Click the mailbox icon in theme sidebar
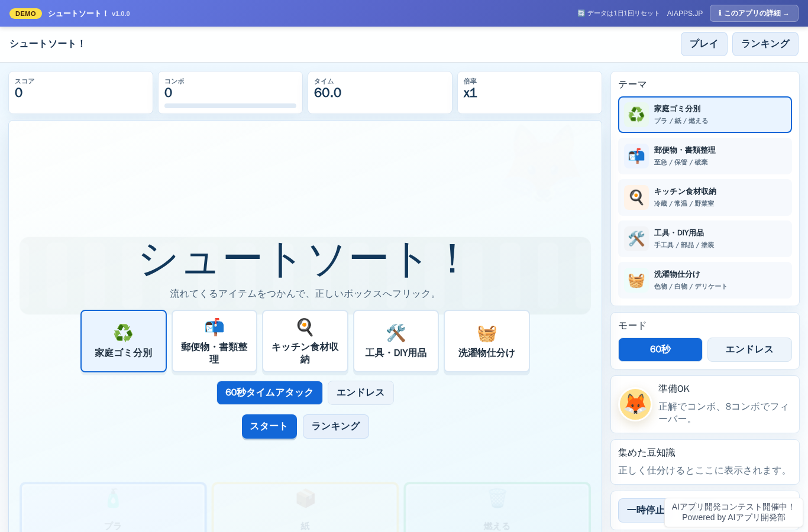Image resolution: width=808 pixels, height=532 pixels. coord(636,156)
